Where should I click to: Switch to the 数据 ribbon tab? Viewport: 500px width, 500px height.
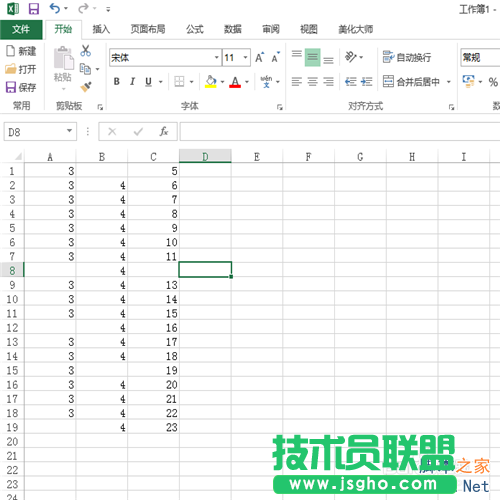[233, 29]
